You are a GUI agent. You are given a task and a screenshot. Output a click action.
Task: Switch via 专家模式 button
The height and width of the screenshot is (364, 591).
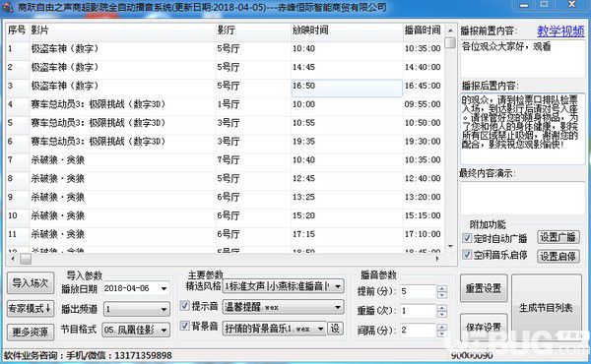pos(31,308)
